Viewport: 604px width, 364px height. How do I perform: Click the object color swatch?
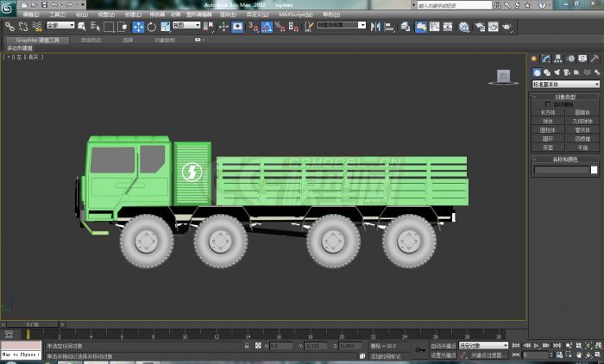tap(594, 170)
